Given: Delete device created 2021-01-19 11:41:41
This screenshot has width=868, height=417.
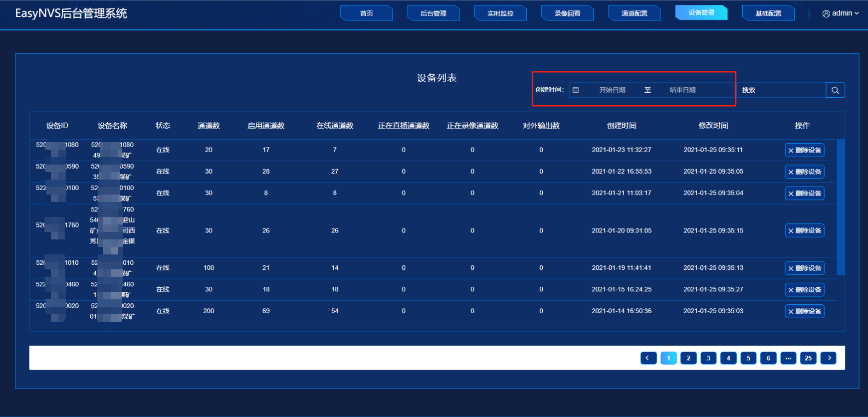Looking at the screenshot, I should [805, 268].
